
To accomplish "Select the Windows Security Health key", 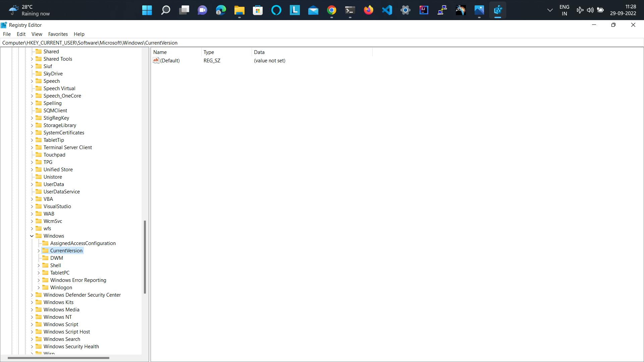I will tap(71, 347).
